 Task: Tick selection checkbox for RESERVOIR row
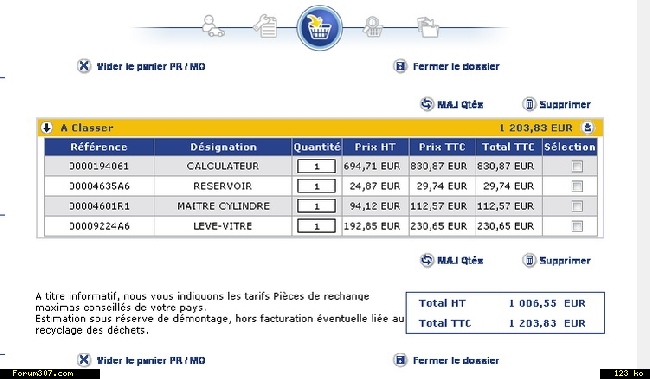point(577,186)
